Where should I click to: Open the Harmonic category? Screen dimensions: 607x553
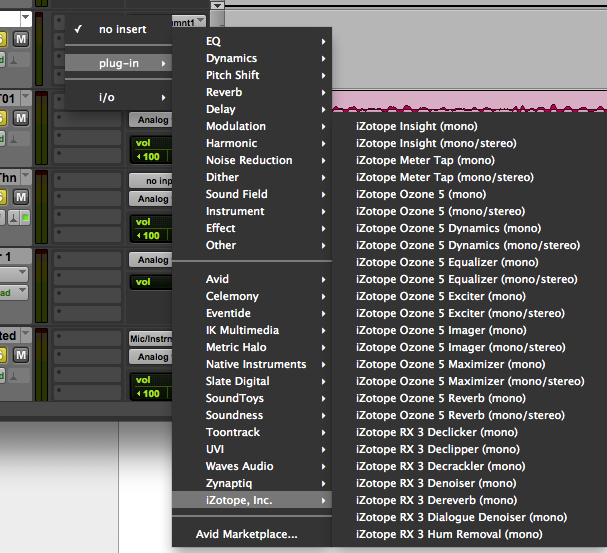(x=252, y=143)
